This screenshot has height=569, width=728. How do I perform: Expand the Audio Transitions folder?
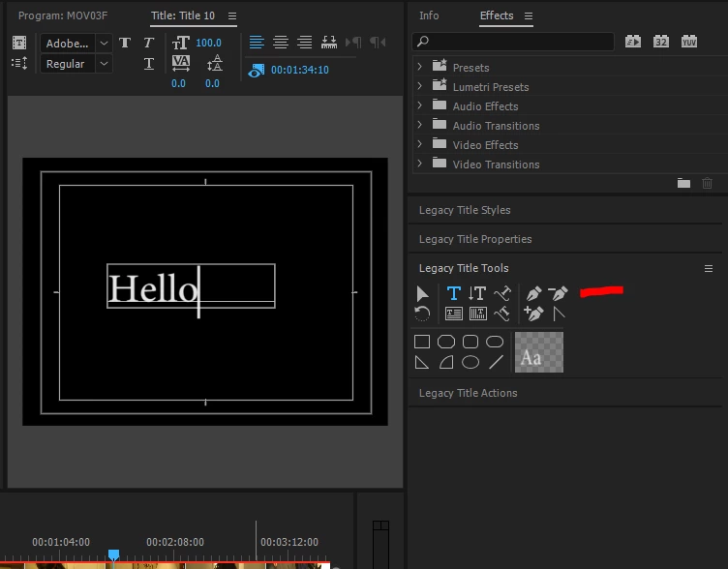click(420, 125)
